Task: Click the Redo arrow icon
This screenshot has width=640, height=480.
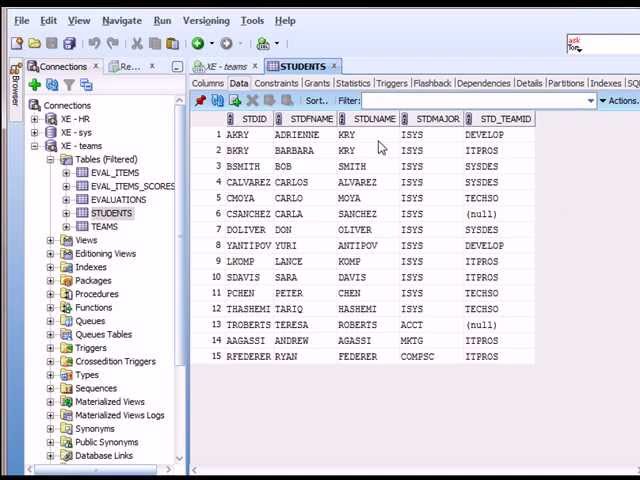Action: pyautogui.click(x=112, y=43)
